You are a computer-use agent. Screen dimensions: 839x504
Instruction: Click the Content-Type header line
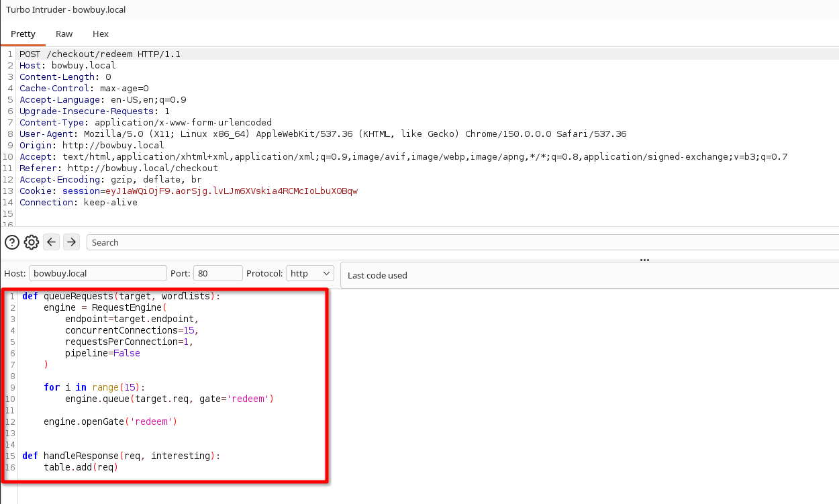[x=146, y=122]
